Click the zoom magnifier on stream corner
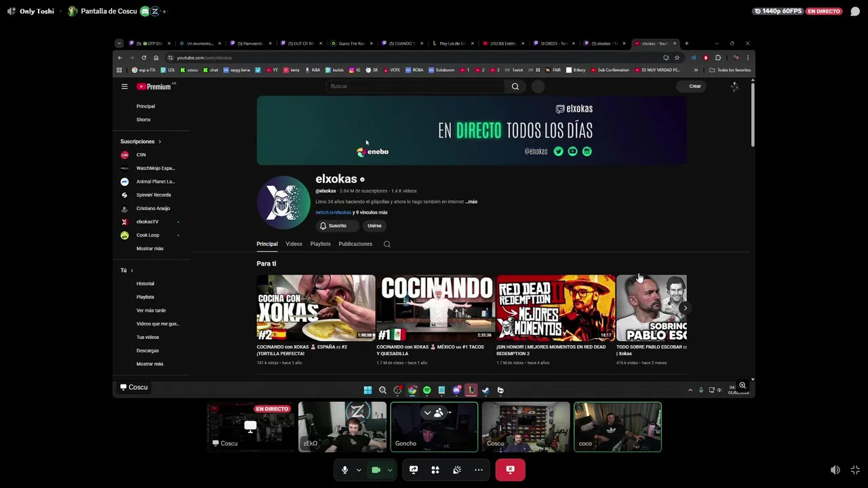The height and width of the screenshot is (488, 868). (x=743, y=386)
